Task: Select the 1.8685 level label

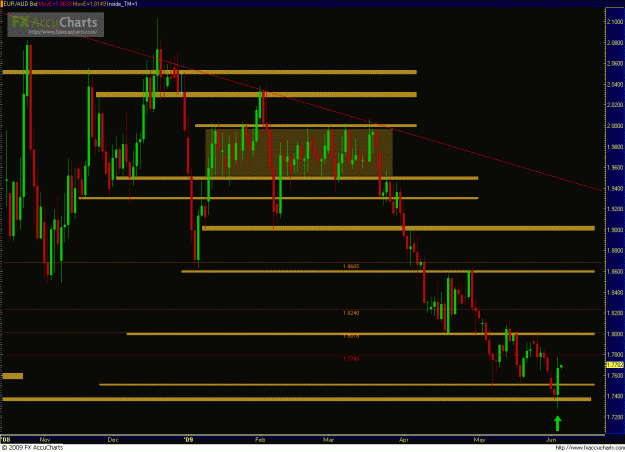Action: tap(351, 266)
